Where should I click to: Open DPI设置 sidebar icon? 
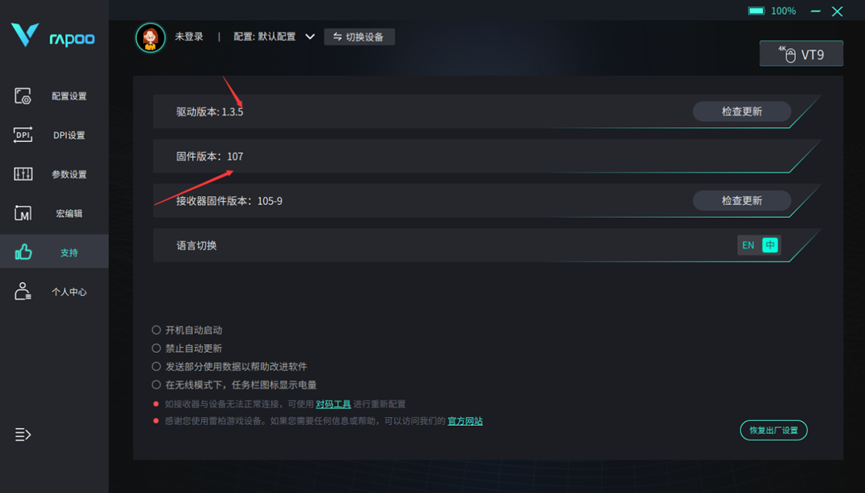click(x=23, y=135)
